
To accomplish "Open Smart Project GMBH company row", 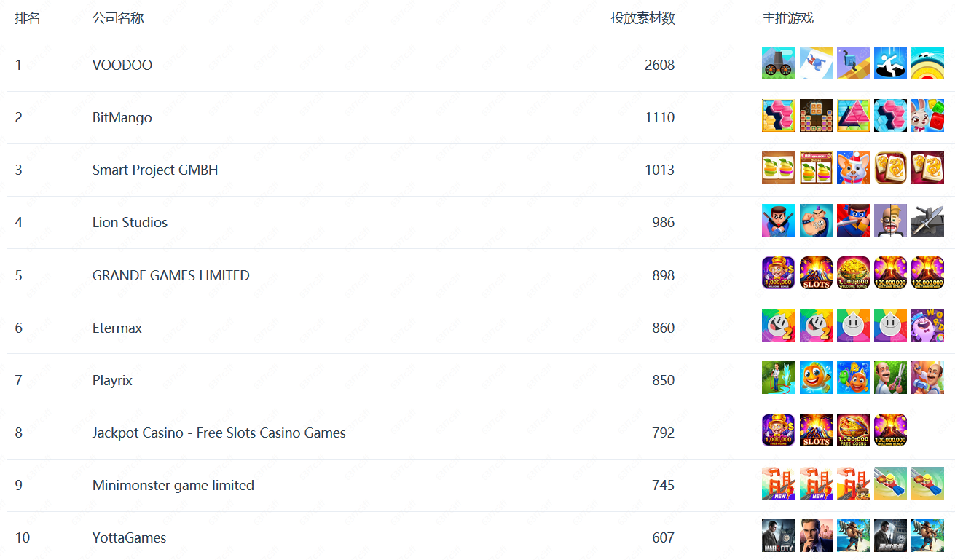I will [155, 170].
